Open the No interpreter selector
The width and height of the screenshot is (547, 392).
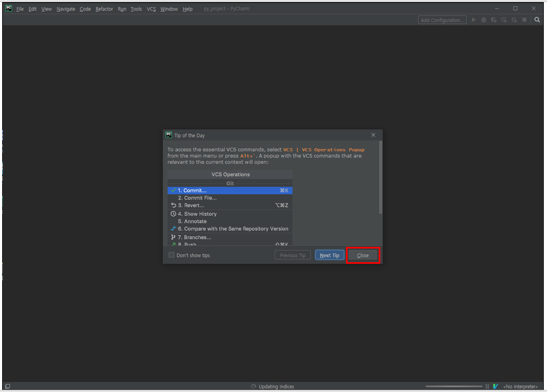click(521, 386)
